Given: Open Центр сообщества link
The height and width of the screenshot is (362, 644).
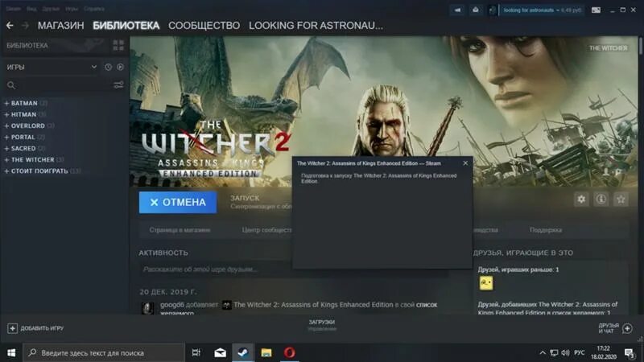Looking at the screenshot, I should coord(266,230).
